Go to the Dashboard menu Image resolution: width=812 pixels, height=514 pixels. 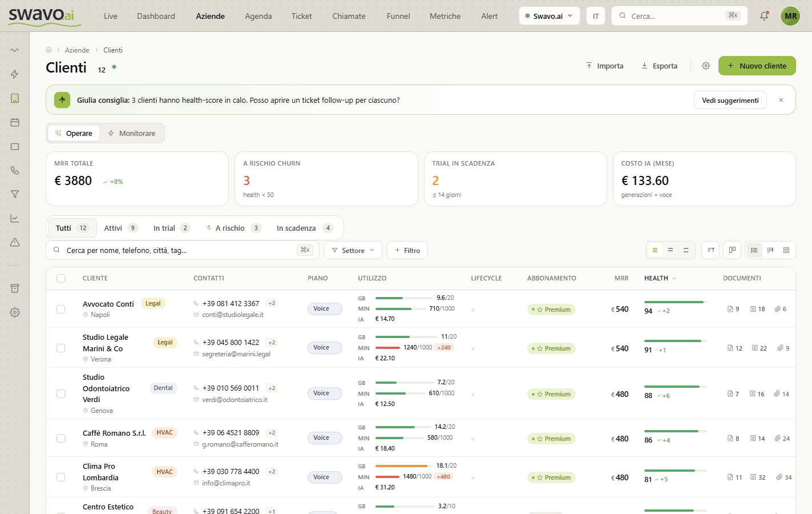(156, 16)
